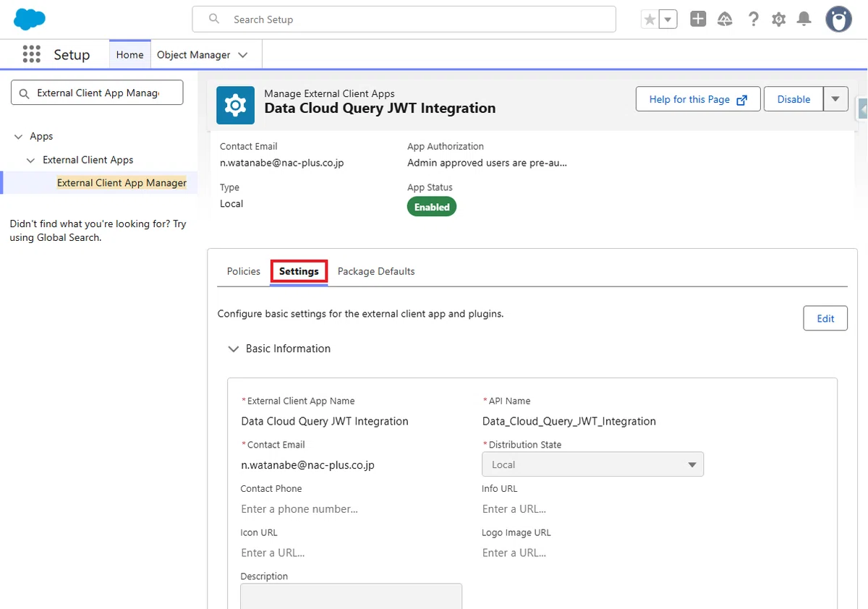The height and width of the screenshot is (609, 868).
Task: Collapse the Basic Information section
Action: point(233,349)
